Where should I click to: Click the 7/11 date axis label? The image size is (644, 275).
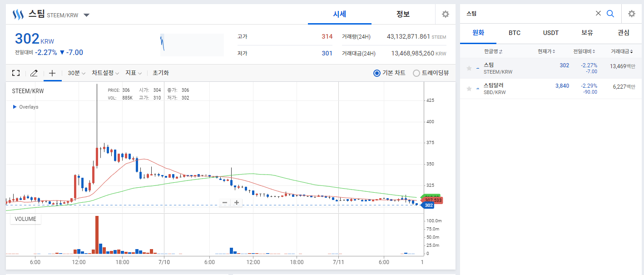(x=338, y=262)
